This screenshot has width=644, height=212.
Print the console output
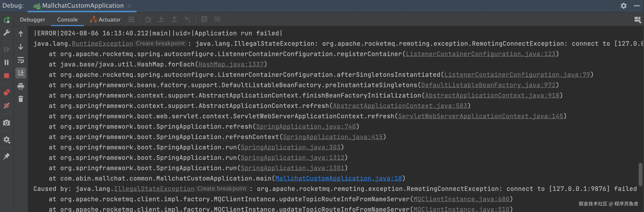point(21,86)
